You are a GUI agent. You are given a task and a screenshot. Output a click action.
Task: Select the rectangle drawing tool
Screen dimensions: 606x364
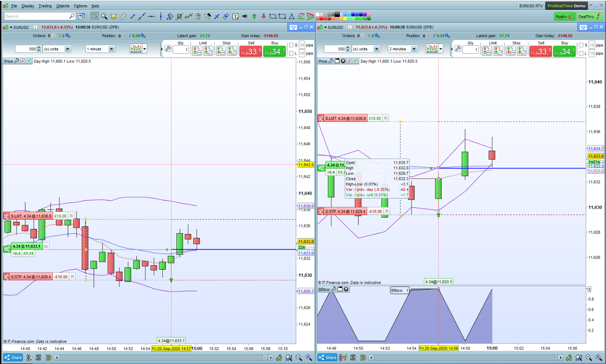click(x=282, y=17)
